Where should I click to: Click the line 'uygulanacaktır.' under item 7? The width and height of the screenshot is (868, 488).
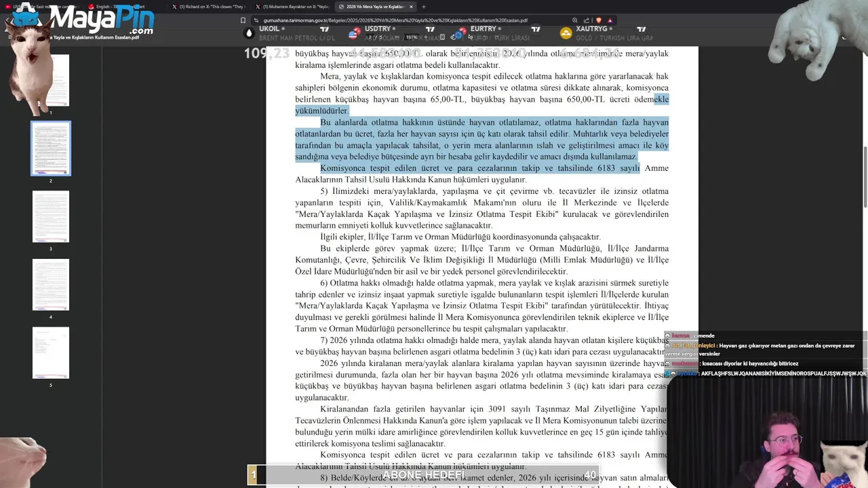tap(321, 397)
